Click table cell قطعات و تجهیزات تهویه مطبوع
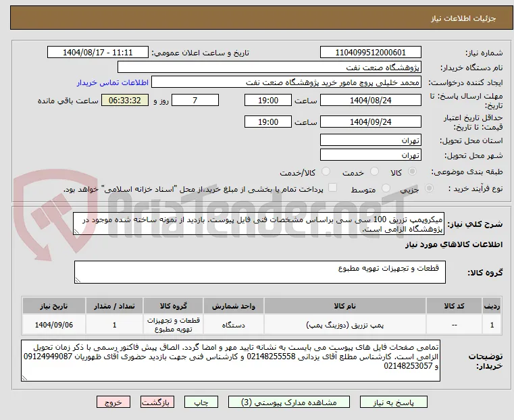 point(173,325)
